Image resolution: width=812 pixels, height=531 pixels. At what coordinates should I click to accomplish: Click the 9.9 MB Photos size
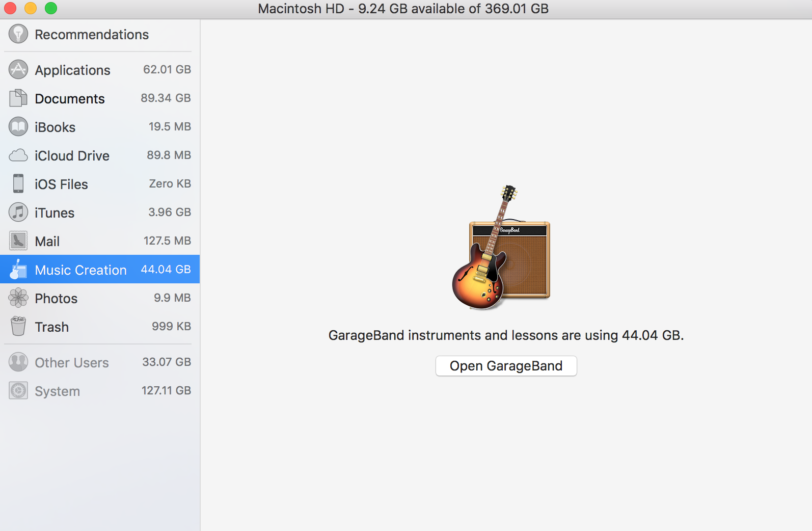tap(172, 298)
